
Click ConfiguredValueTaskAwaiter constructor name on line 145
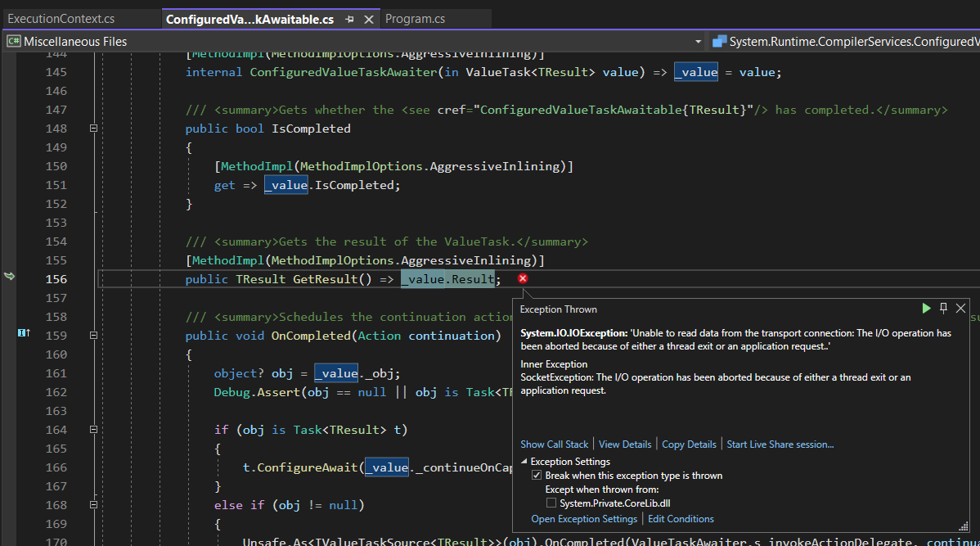(343, 72)
